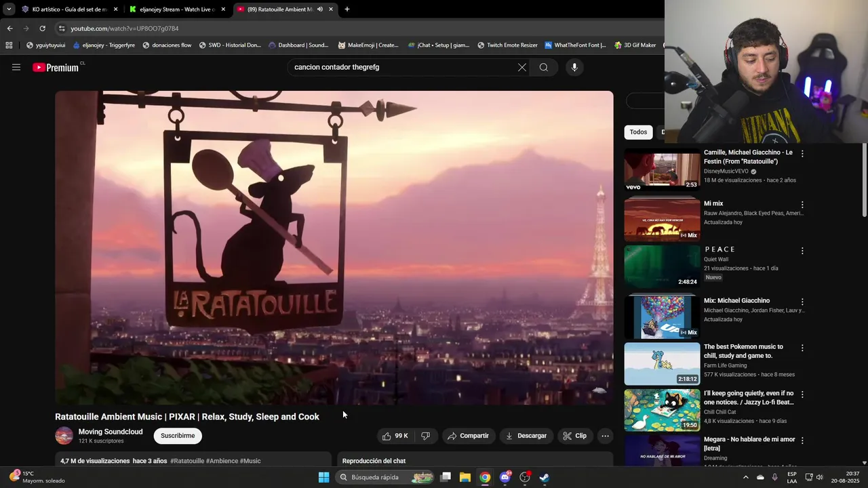Open the Mi mix playlist thumbnail
The width and height of the screenshot is (868, 488).
pyautogui.click(x=662, y=220)
